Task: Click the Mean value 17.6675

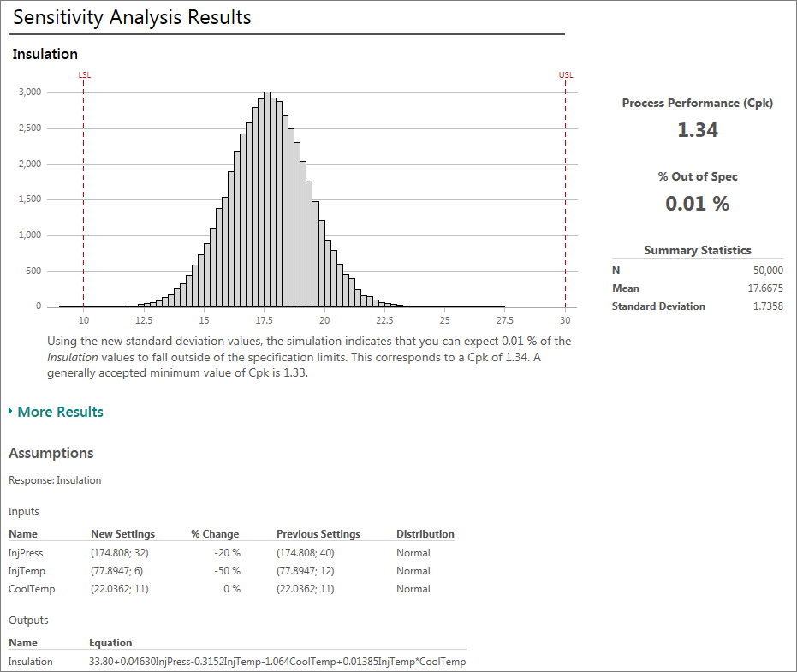Action: click(764, 288)
